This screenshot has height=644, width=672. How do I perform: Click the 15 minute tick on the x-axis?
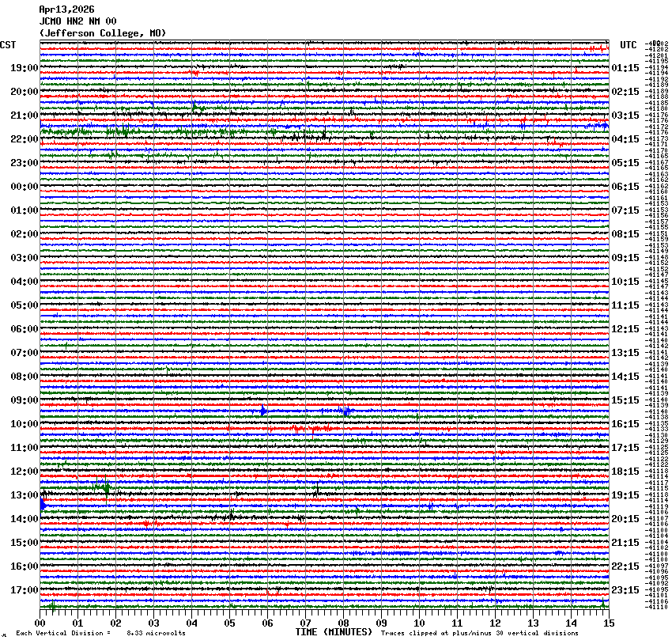point(608,623)
